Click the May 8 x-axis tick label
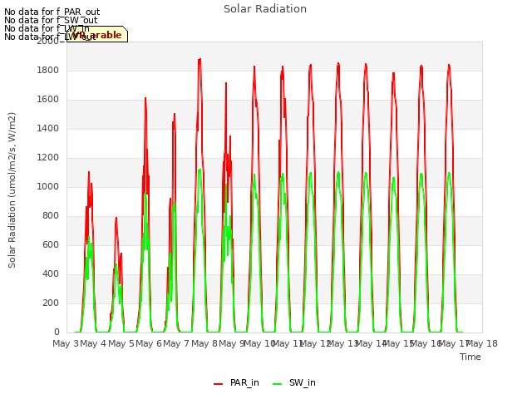The height and width of the screenshot is (399, 532). coord(204,343)
